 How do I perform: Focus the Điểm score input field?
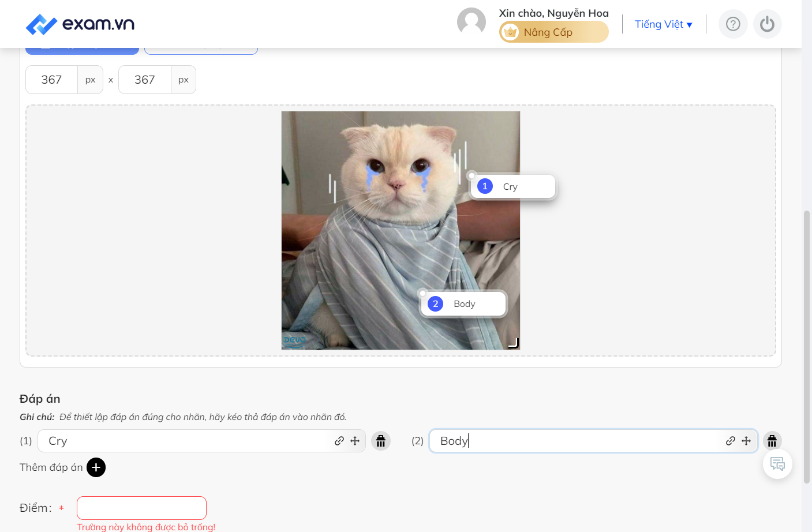coord(141,508)
